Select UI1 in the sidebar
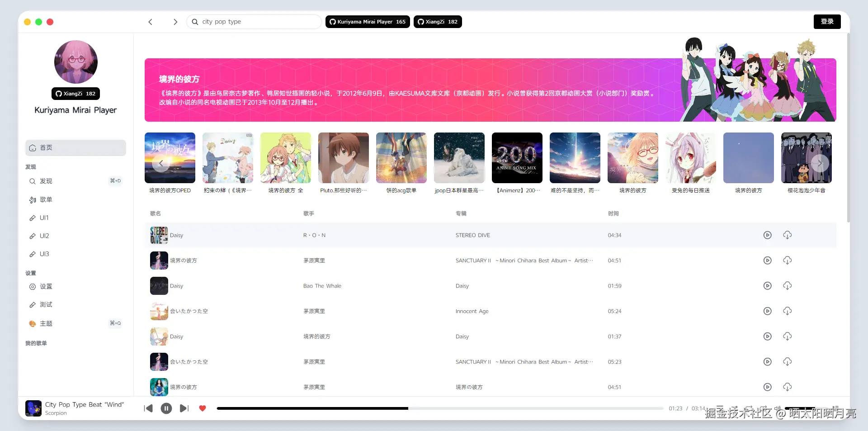 pyautogui.click(x=75, y=218)
